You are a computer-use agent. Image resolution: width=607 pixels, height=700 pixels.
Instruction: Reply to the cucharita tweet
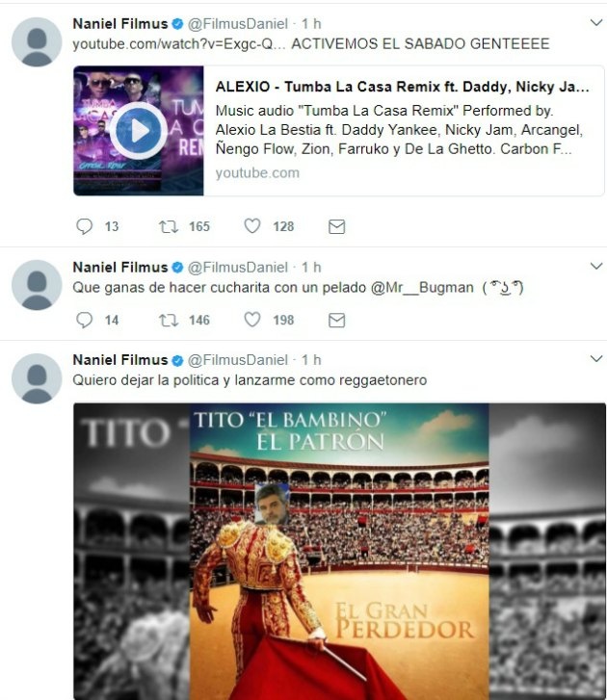84,320
